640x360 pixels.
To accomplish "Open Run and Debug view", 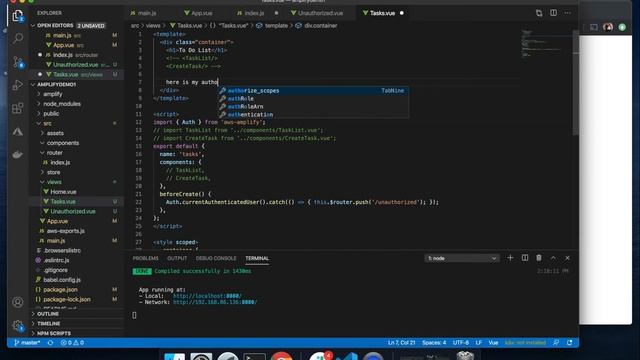I will [18, 85].
